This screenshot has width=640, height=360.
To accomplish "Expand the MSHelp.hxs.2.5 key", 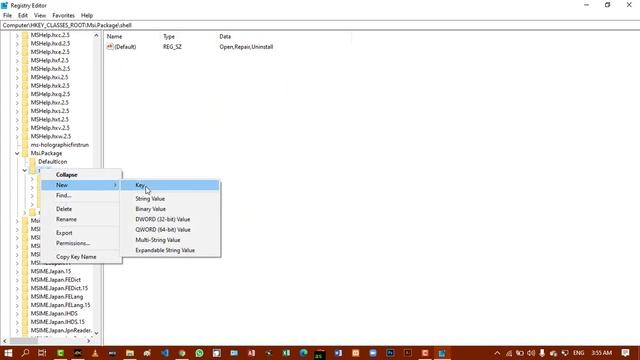I will pyautogui.click(x=17, y=111).
